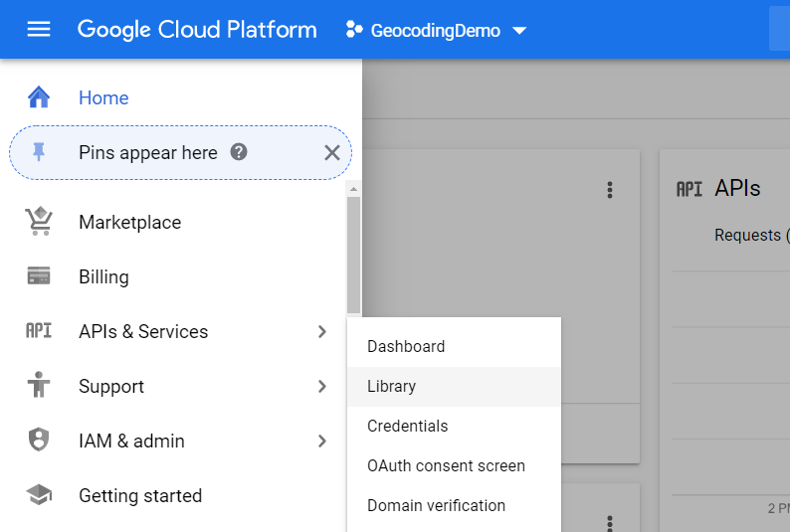790x532 pixels.
Task: Click the Home house icon
Action: click(x=39, y=97)
